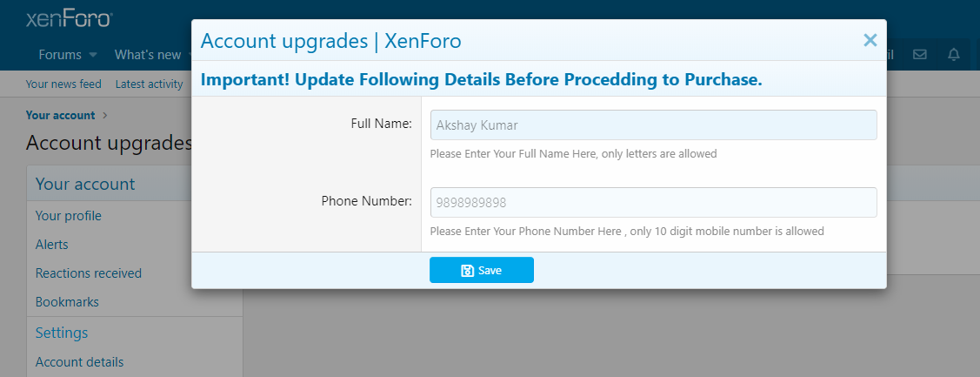Open the alerts bell icon

tap(954, 55)
